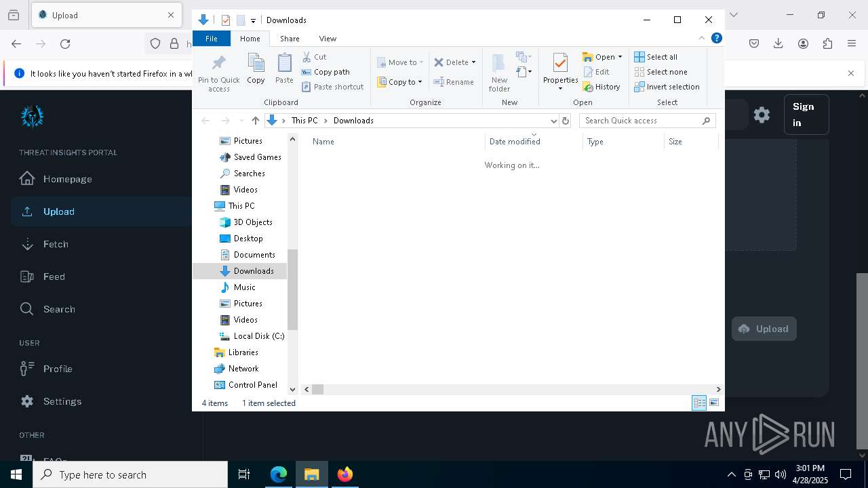Open the File ribbon tab

point(212,39)
